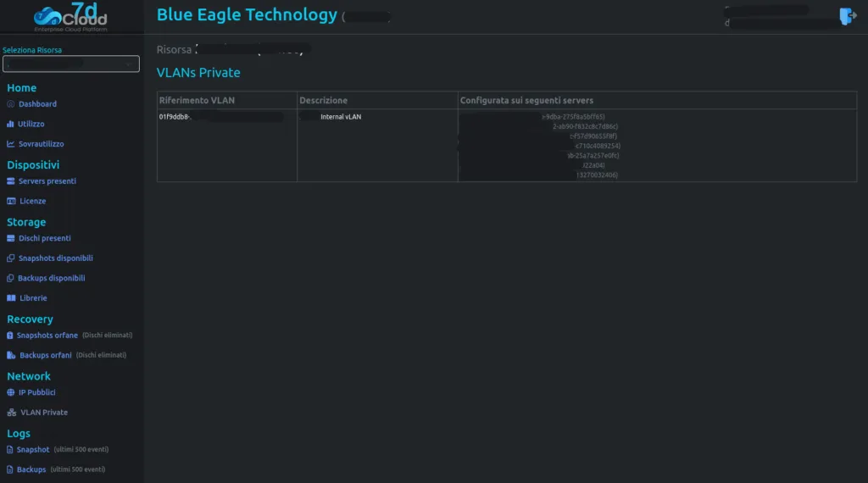Click the Snapshots disponibili icon
The image size is (868, 483).
[x=10, y=258]
